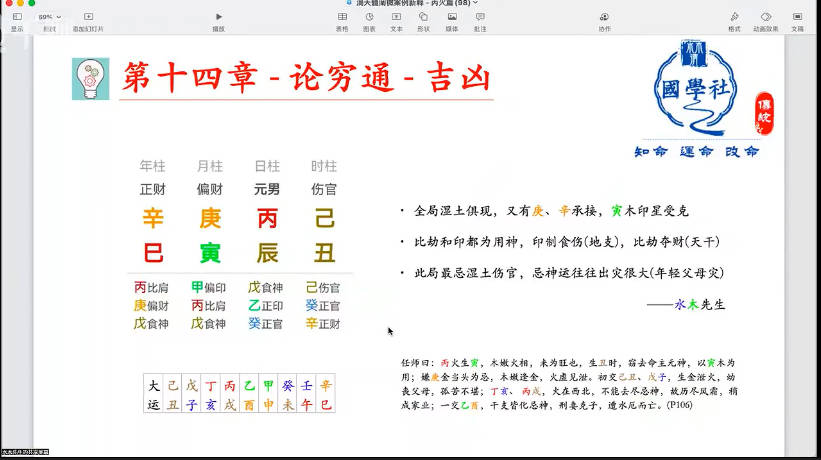
Task: Toggle the Animate (动画效果) inspector panel
Action: (765, 18)
